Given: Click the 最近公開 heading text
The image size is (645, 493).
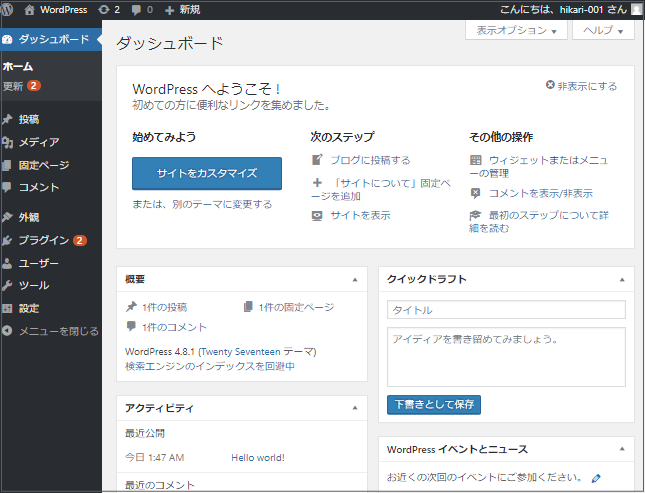Looking at the screenshot, I should [x=145, y=433].
